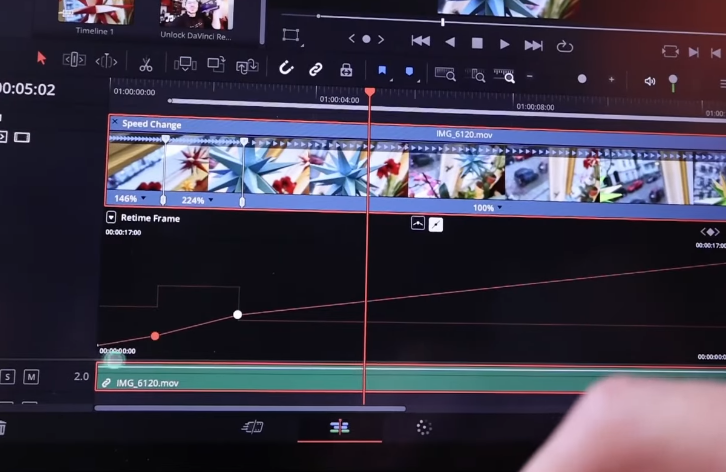Viewport: 726px width, 472px height.
Task: Click the viewer scrubber handle
Action: pyautogui.click(x=443, y=22)
